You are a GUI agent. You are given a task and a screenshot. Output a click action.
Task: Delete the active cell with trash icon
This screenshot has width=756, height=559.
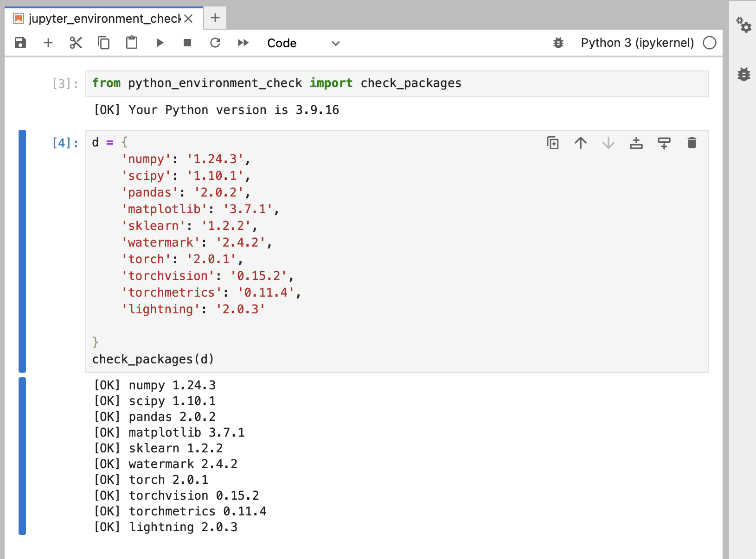coord(692,143)
